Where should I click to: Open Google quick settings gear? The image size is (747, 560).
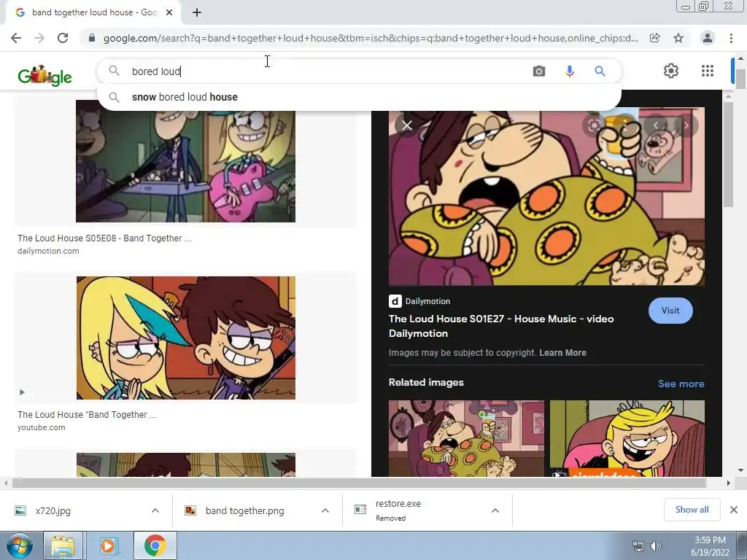coord(671,71)
